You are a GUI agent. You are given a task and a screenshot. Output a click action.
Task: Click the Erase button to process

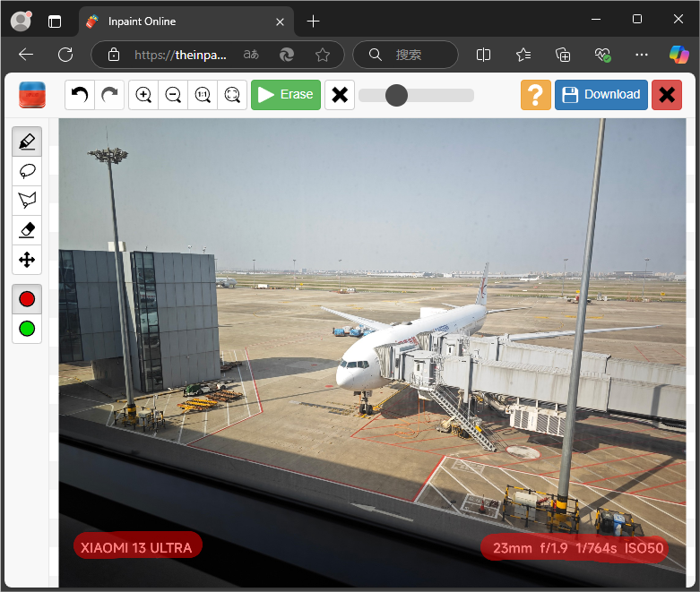286,94
